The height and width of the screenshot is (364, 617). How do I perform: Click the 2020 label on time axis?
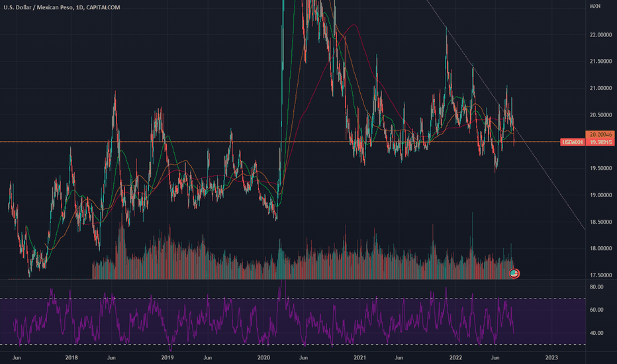click(x=263, y=357)
